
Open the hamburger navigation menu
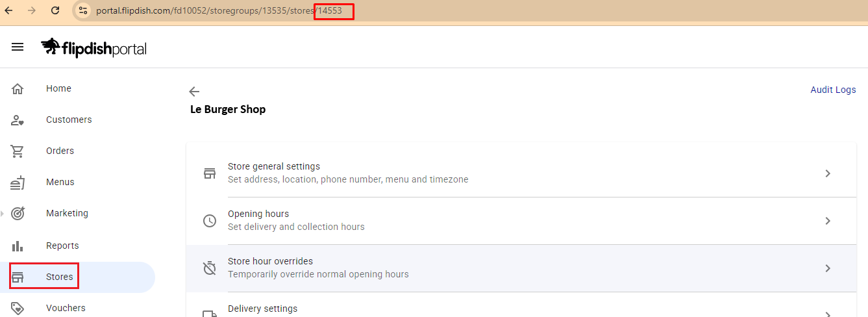click(18, 47)
